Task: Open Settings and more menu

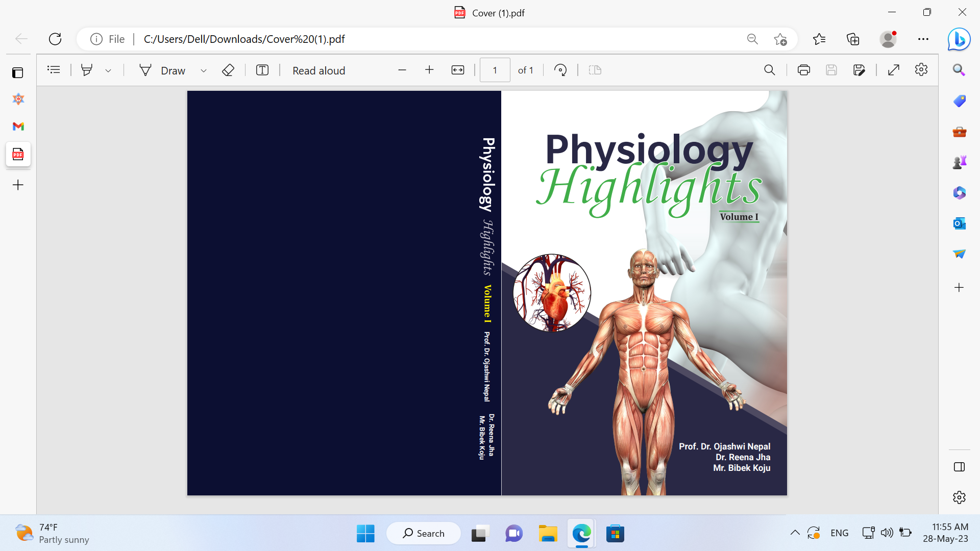Action: (923, 39)
